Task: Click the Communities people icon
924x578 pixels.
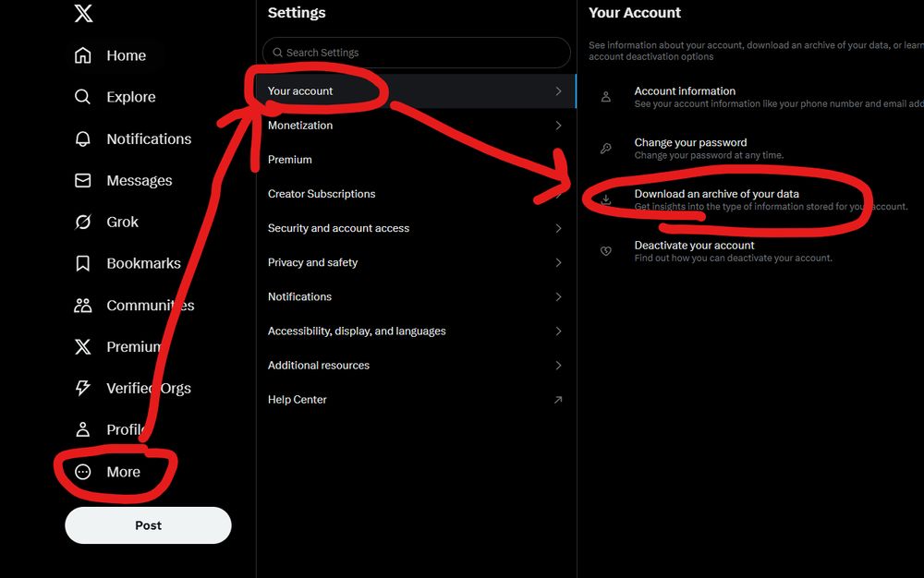Action: [83, 305]
